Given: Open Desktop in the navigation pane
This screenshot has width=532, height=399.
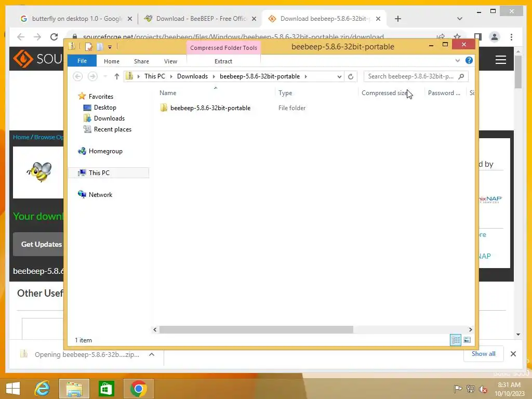Looking at the screenshot, I should click(105, 108).
